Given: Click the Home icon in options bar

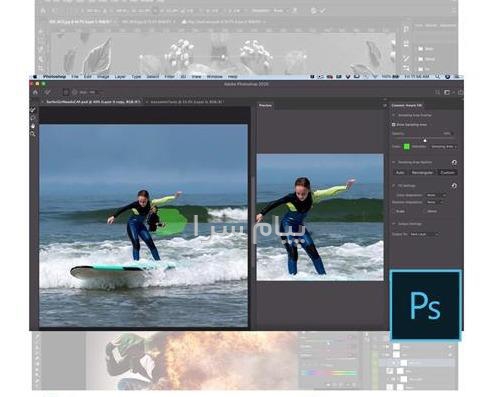Looking at the screenshot, I should tap(35, 92).
